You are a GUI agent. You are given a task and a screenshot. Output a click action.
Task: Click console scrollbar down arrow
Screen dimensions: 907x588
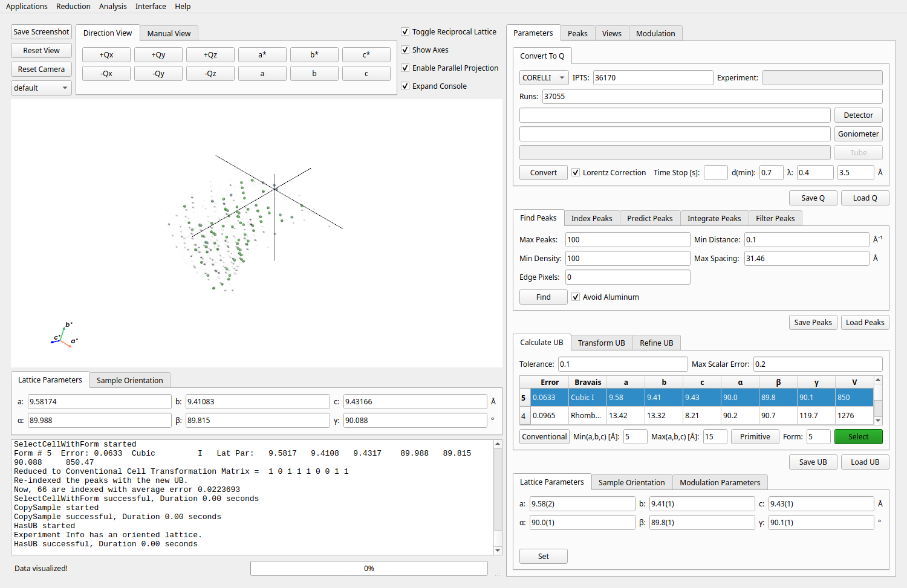click(x=498, y=551)
